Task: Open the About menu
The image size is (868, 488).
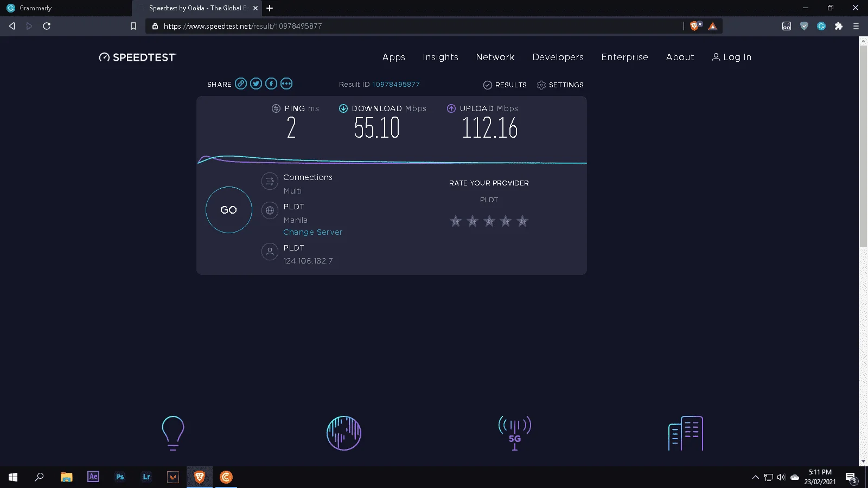Action: pyautogui.click(x=680, y=57)
